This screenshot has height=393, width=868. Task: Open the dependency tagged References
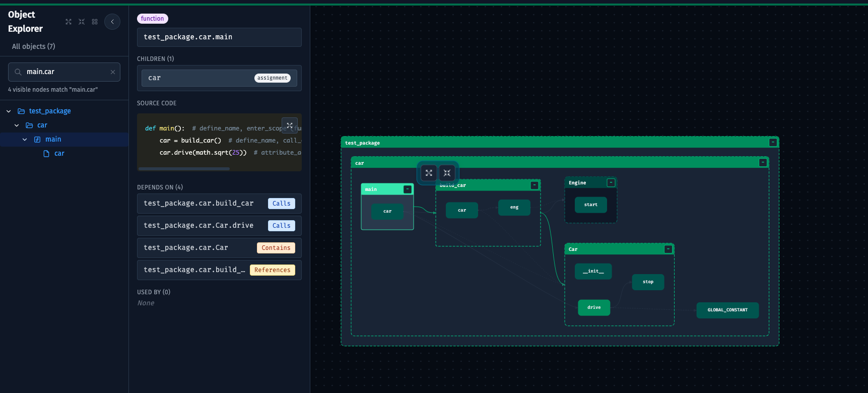point(219,270)
